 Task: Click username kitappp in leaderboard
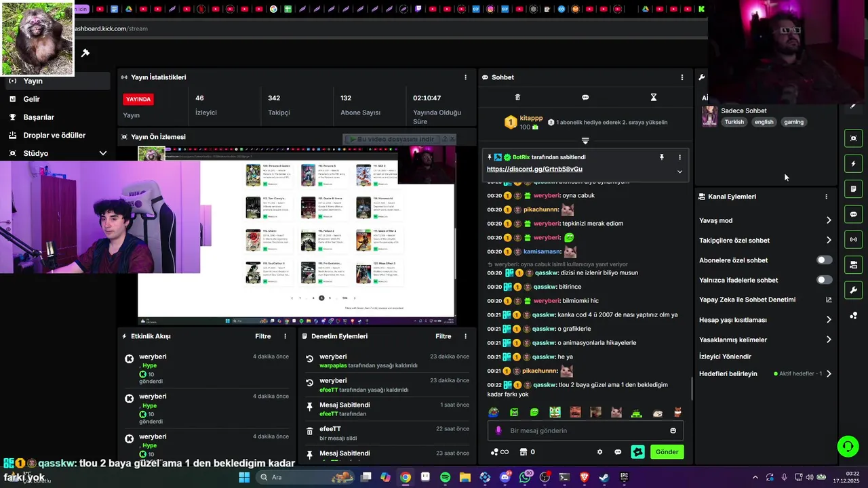click(531, 118)
